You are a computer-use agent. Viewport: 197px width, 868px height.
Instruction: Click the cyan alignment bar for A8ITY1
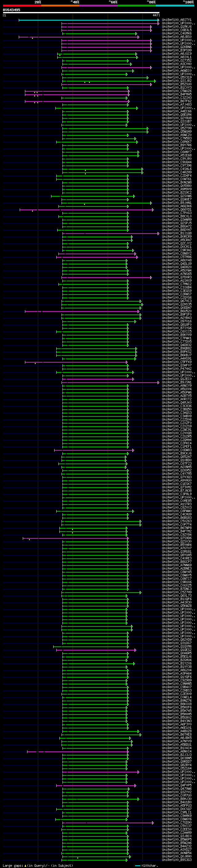point(89,20)
